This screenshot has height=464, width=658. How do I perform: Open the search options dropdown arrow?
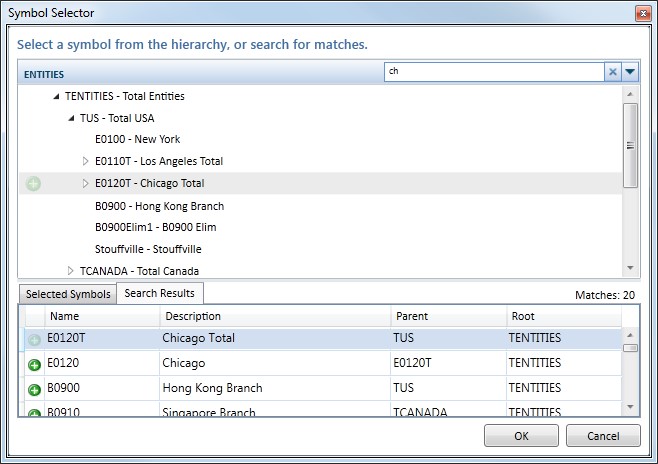click(629, 72)
